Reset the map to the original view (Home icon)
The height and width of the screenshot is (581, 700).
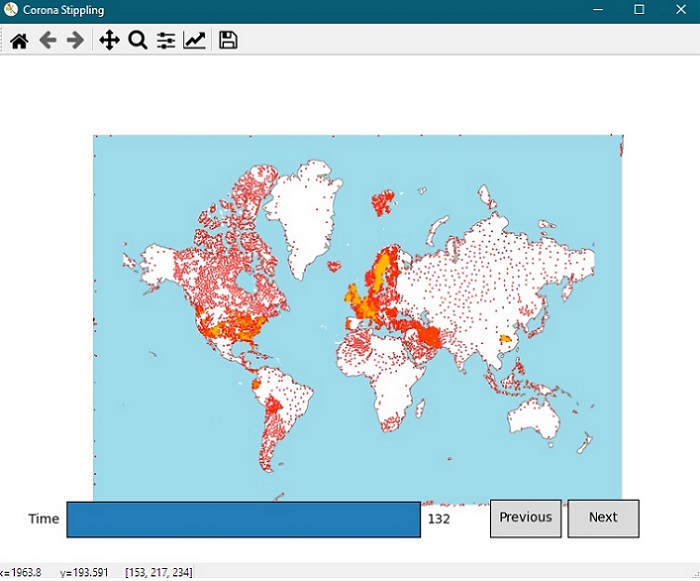point(19,41)
